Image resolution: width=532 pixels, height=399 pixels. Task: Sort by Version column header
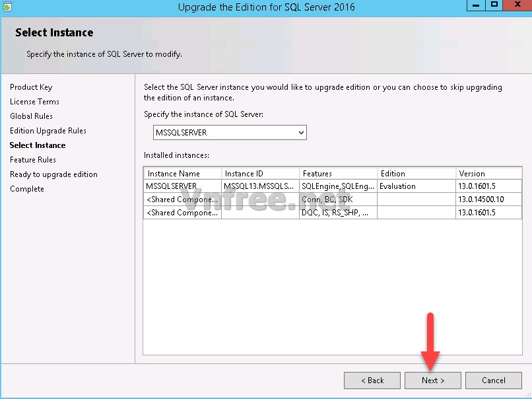tap(488, 174)
